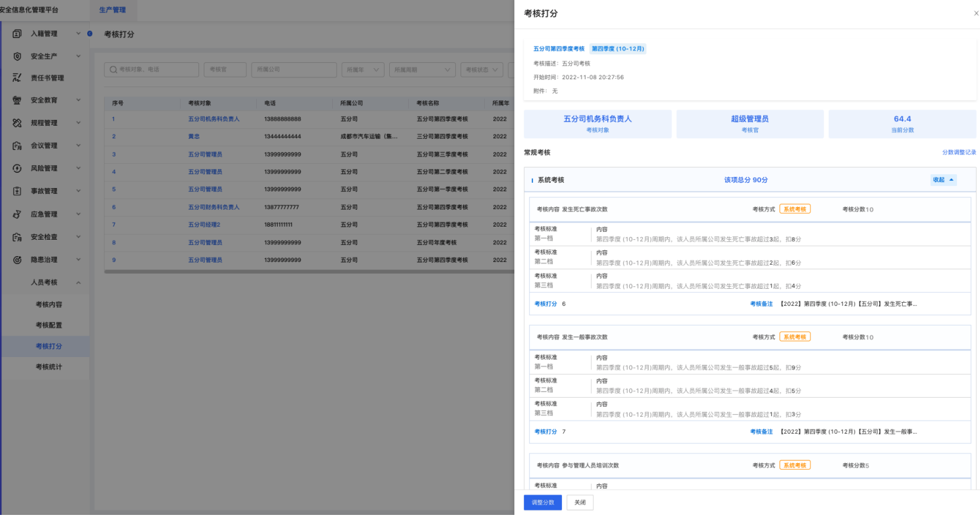Collapse 系统考核 section using 收起
The image size is (980, 530).
coord(943,180)
